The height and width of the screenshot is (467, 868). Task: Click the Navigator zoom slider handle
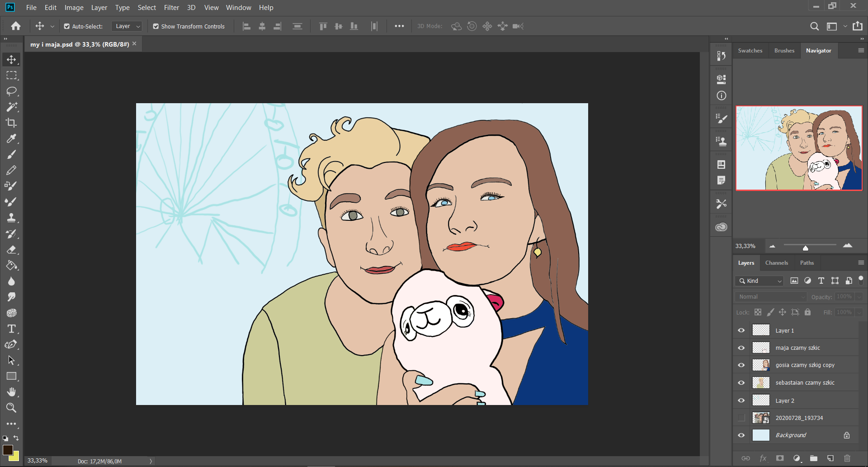pyautogui.click(x=805, y=248)
